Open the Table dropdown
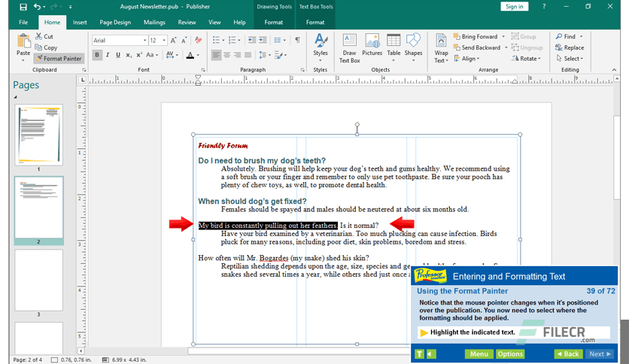The height and width of the screenshot is (364, 629). tap(394, 47)
